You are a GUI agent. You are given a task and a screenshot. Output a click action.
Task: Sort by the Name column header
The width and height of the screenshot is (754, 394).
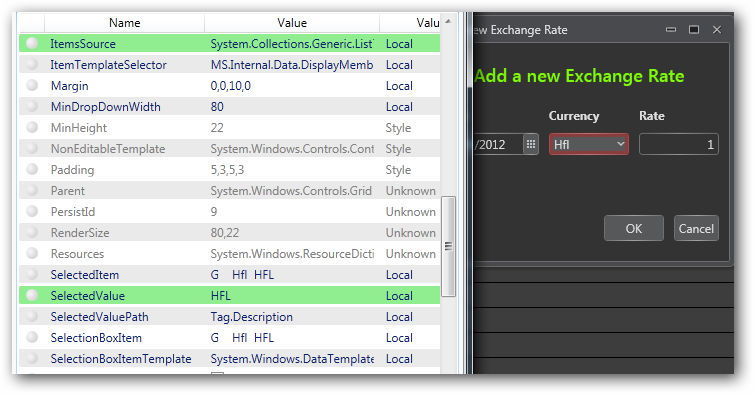coord(125,23)
